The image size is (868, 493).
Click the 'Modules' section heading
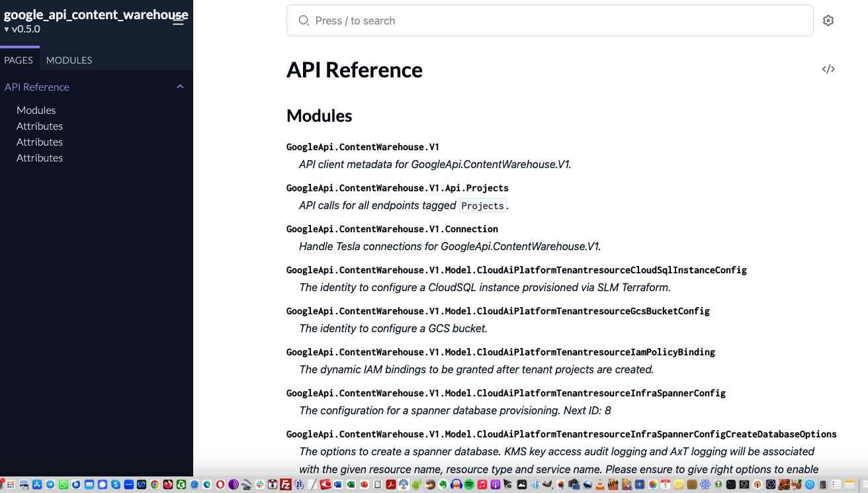pos(319,115)
